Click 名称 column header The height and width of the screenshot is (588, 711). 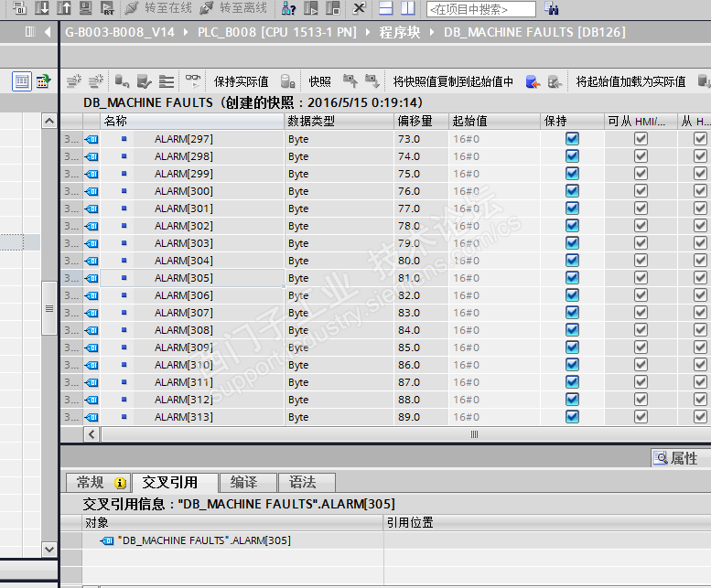(192, 121)
